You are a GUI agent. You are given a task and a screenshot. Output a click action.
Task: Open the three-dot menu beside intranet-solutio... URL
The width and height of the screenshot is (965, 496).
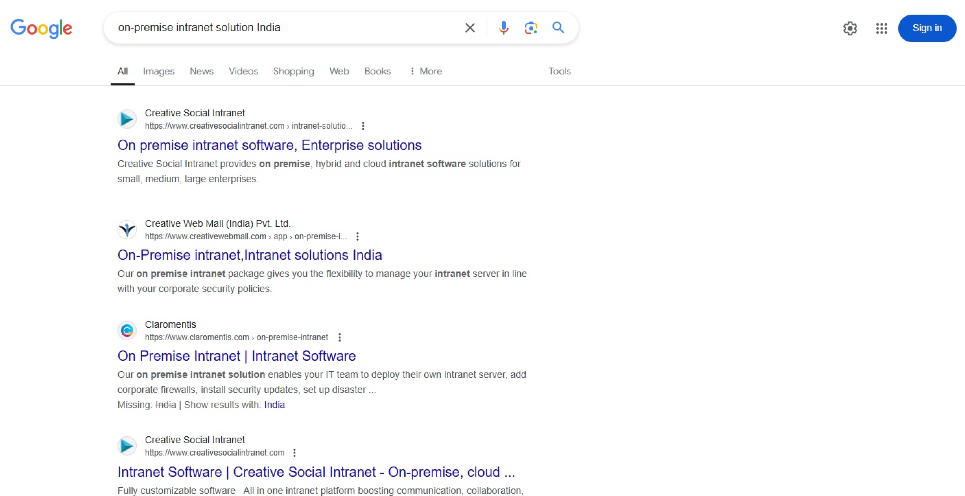362,126
